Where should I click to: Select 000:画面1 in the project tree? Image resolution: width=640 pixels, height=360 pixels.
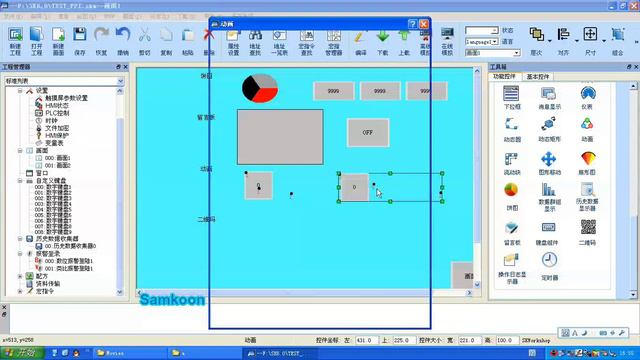(x=58, y=158)
